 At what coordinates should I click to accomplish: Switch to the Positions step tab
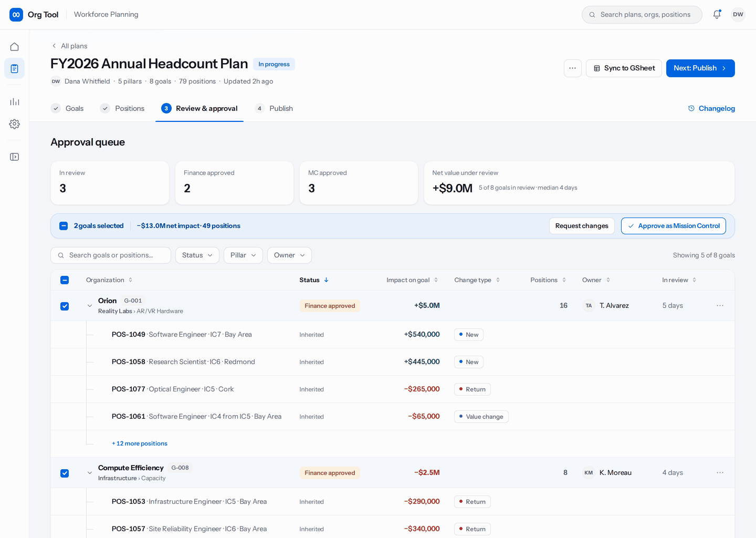(122, 109)
